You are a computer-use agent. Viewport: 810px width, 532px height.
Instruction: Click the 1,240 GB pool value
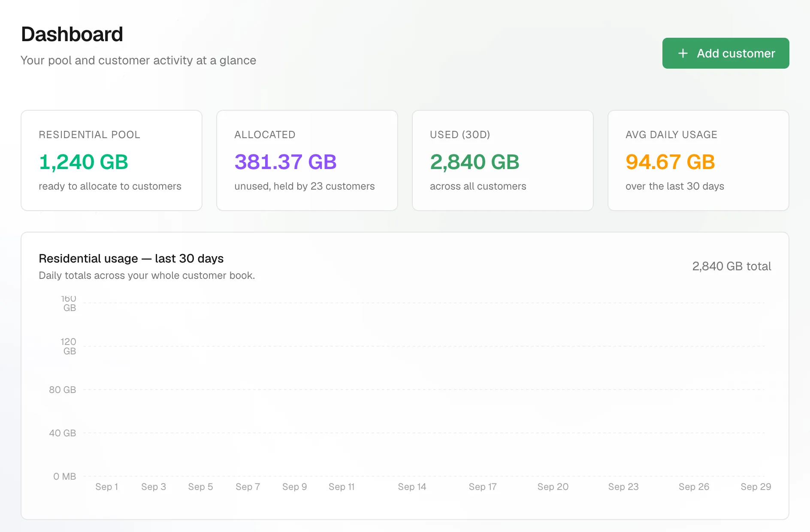[x=84, y=162]
